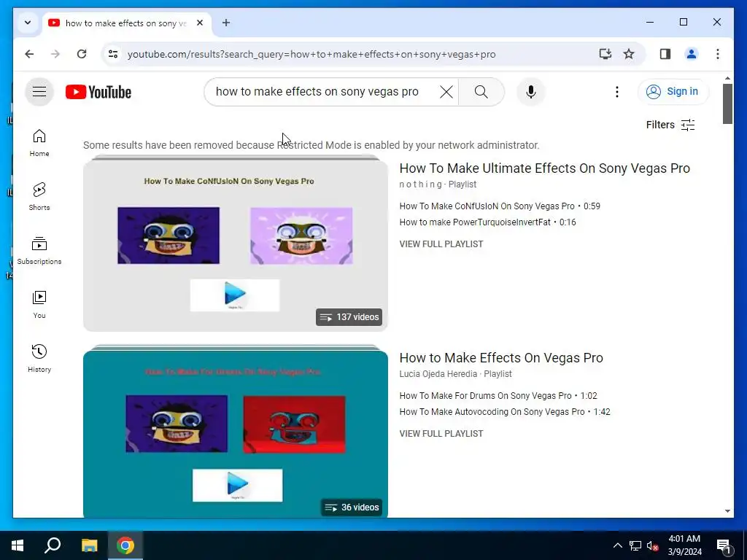Open 'How To Make Ultimate Effects On Sony Vegas Pro' title
The height and width of the screenshot is (560, 747).
click(x=544, y=168)
